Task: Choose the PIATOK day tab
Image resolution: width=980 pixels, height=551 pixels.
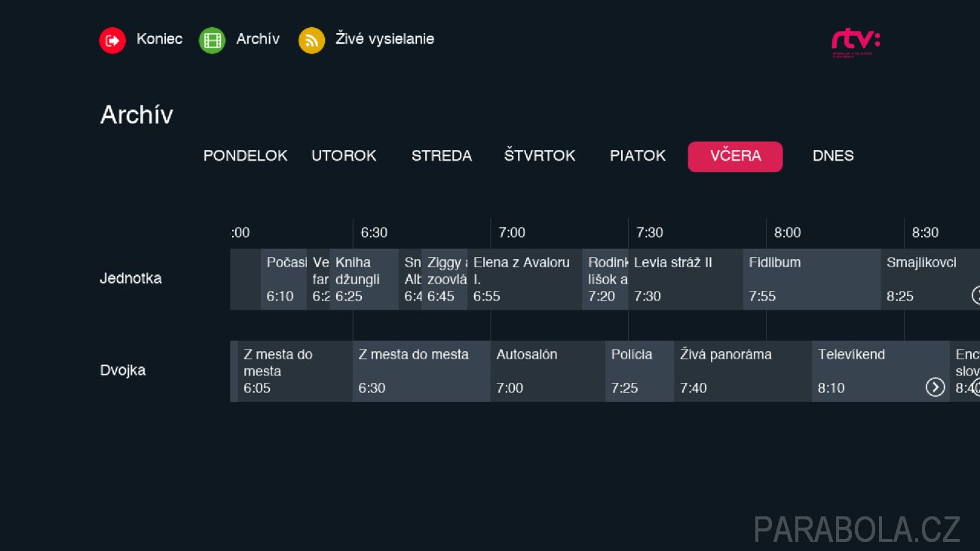Action: (638, 156)
